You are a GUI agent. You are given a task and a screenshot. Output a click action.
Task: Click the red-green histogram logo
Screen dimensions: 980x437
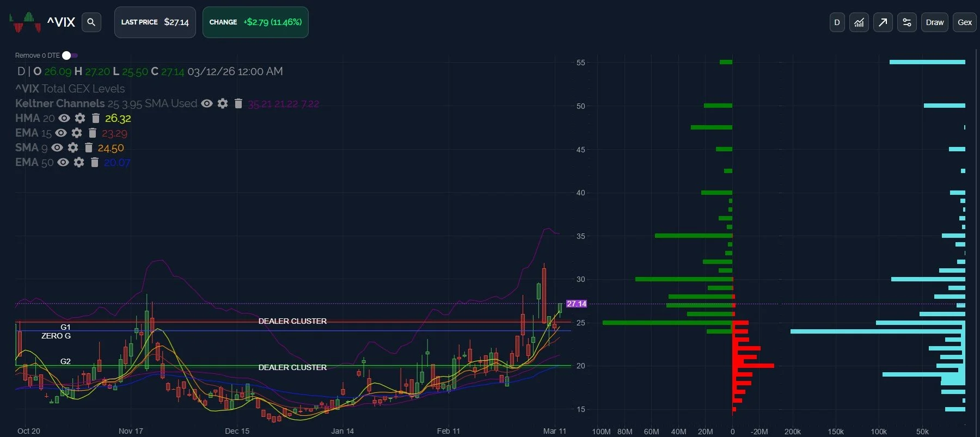(25, 22)
